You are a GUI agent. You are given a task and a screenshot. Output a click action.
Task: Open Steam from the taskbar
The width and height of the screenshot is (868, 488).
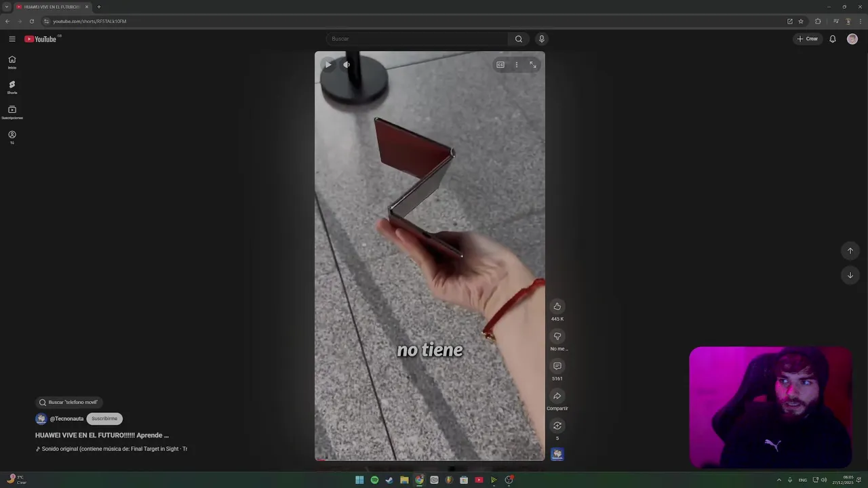click(389, 480)
